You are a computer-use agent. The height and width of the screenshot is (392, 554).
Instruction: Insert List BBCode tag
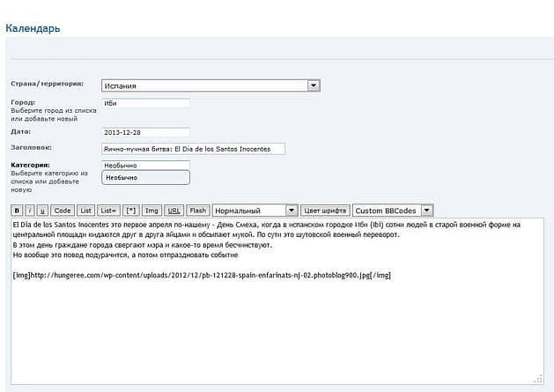[85, 211]
